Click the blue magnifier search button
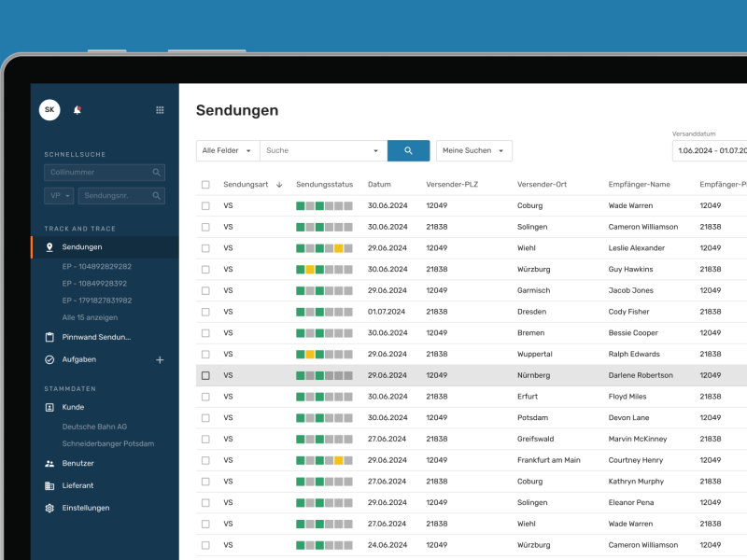This screenshot has width=747, height=560. coord(408,150)
